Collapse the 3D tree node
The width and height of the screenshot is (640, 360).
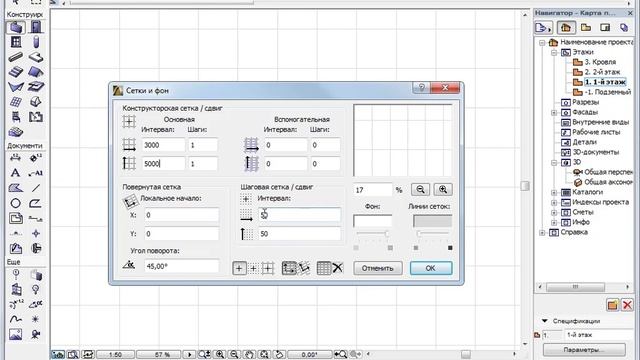point(554,162)
